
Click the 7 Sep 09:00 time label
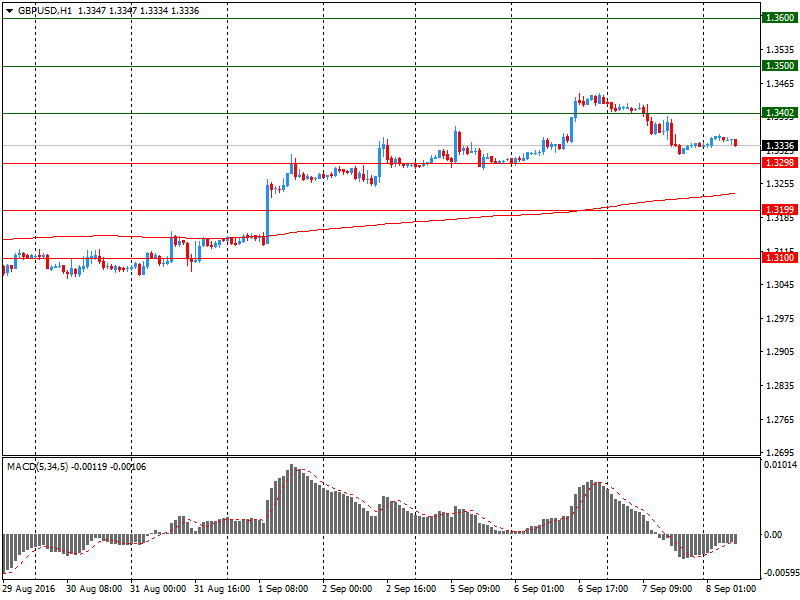667,589
